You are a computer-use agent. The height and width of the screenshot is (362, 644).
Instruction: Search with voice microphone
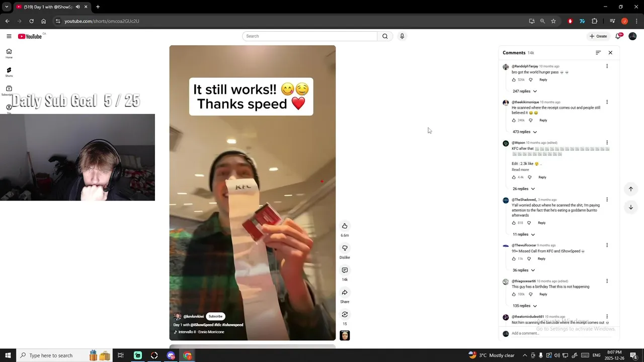tap(402, 36)
